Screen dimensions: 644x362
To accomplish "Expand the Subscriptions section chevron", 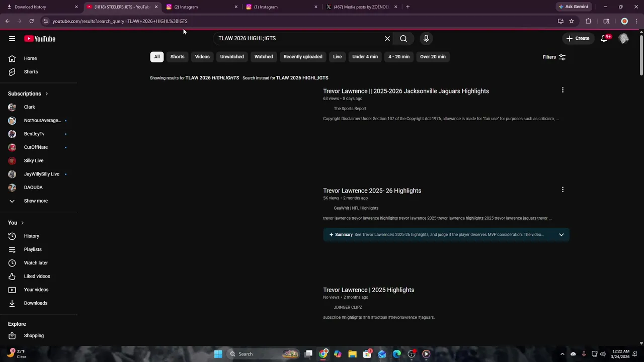I will [x=46, y=94].
